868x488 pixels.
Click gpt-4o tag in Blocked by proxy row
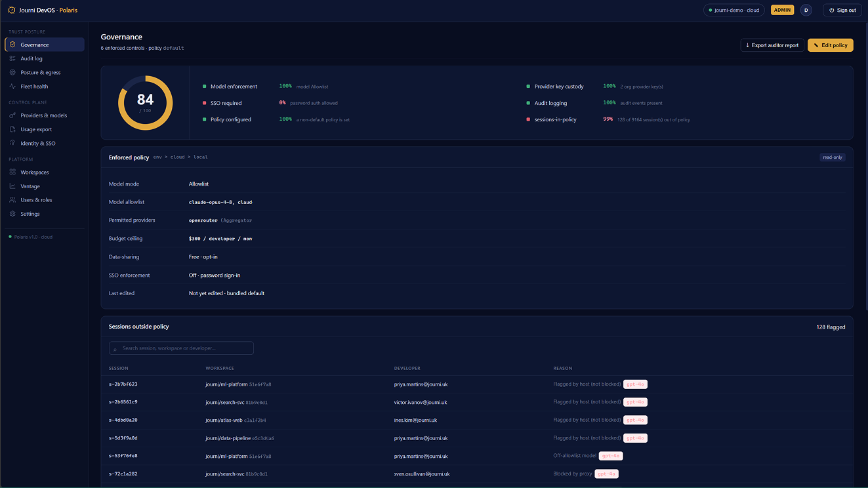pyautogui.click(x=606, y=474)
